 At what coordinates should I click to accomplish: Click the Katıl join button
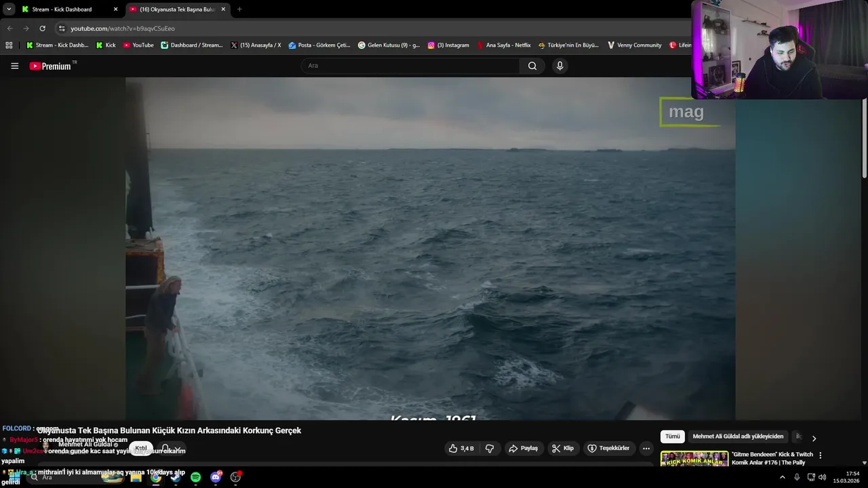click(141, 448)
